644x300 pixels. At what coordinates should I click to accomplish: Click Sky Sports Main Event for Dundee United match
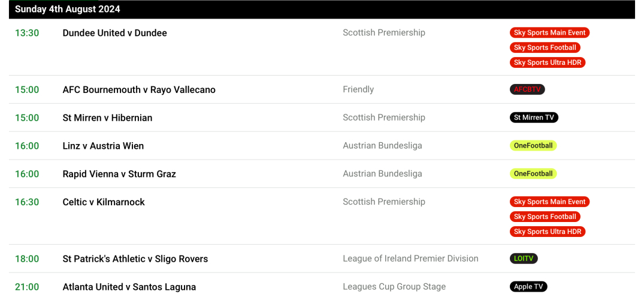click(549, 33)
